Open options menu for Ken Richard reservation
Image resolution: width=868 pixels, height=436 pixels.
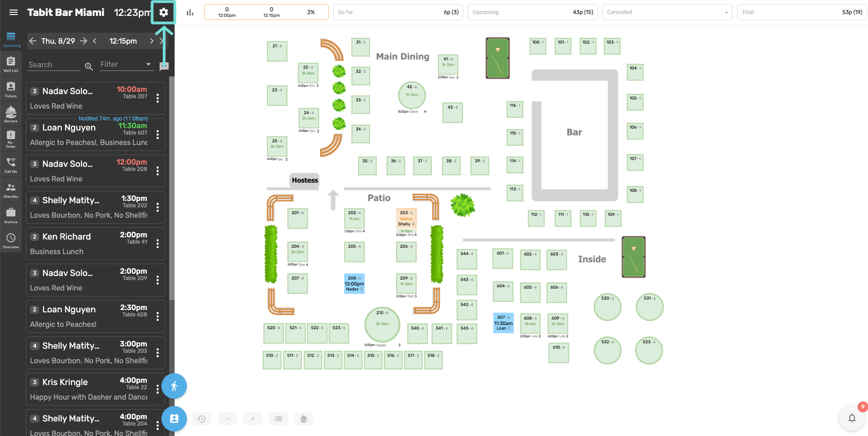tap(158, 244)
